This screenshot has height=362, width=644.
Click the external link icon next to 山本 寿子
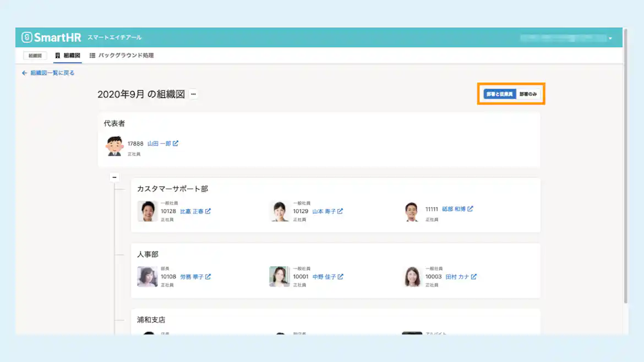pyautogui.click(x=340, y=211)
